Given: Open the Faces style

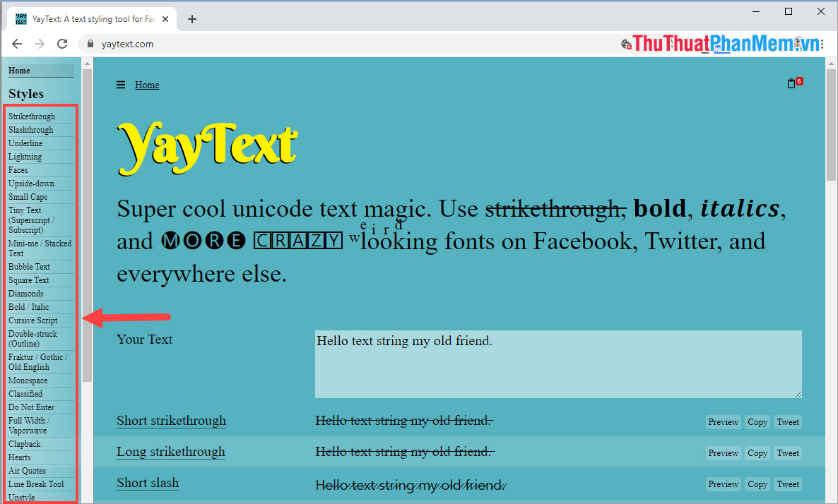Looking at the screenshot, I should pyautogui.click(x=18, y=170).
